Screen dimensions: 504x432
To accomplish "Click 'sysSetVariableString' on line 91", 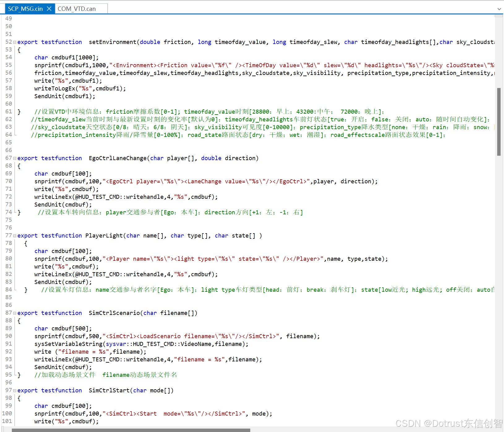I will point(141,344).
